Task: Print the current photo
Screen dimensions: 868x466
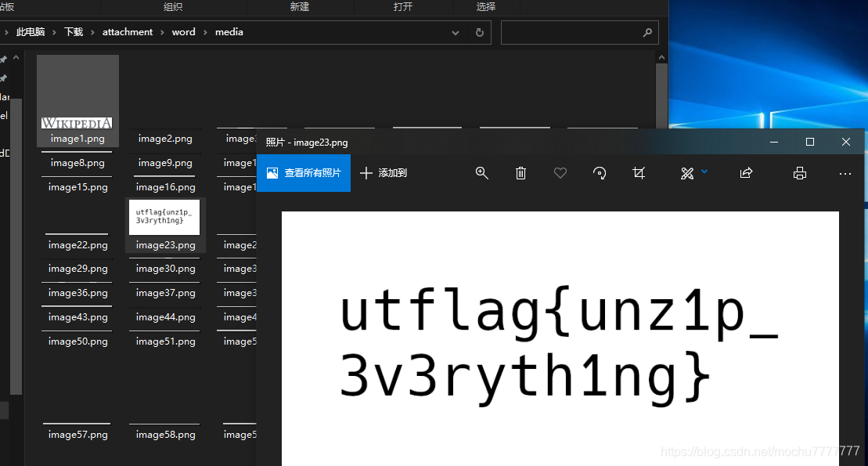Action: click(799, 173)
